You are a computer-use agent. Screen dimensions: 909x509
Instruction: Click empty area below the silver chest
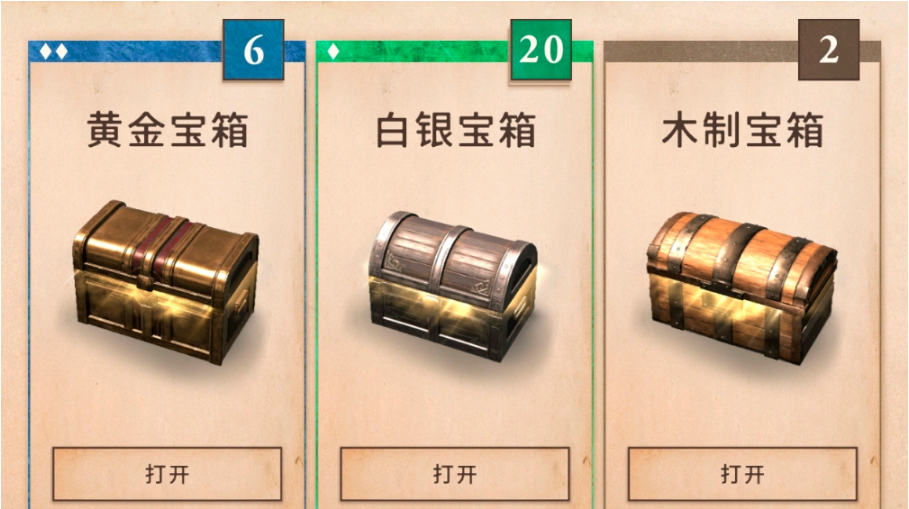[x=454, y=406]
